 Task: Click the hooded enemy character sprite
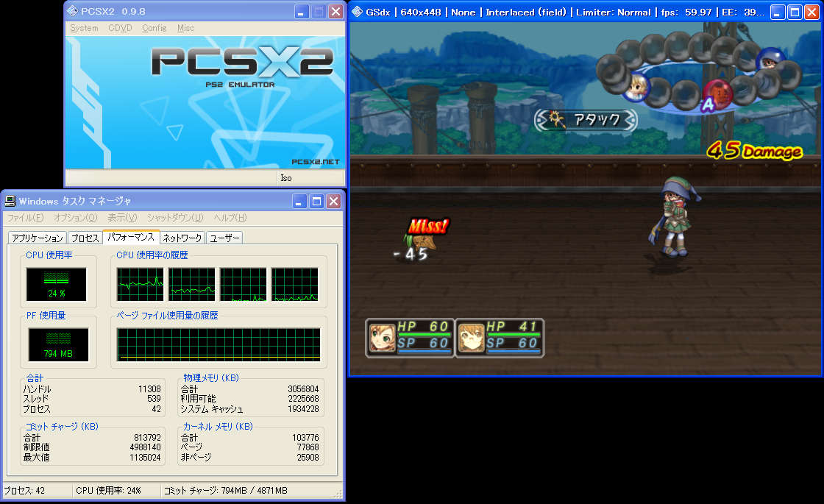674,218
